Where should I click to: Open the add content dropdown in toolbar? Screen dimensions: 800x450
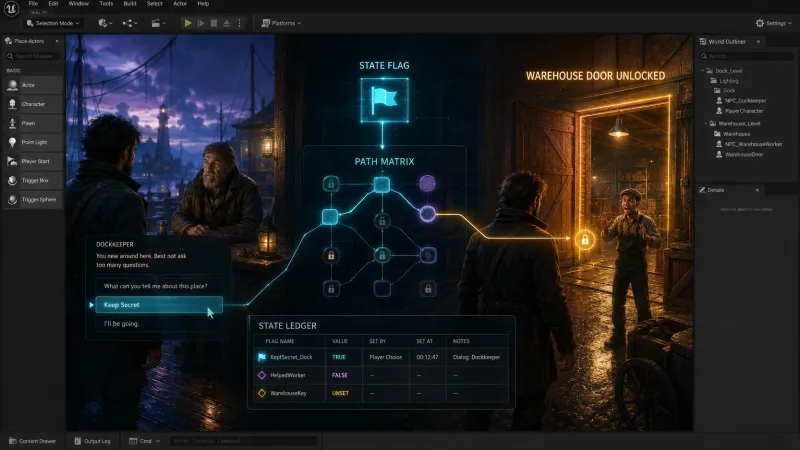[x=105, y=23]
